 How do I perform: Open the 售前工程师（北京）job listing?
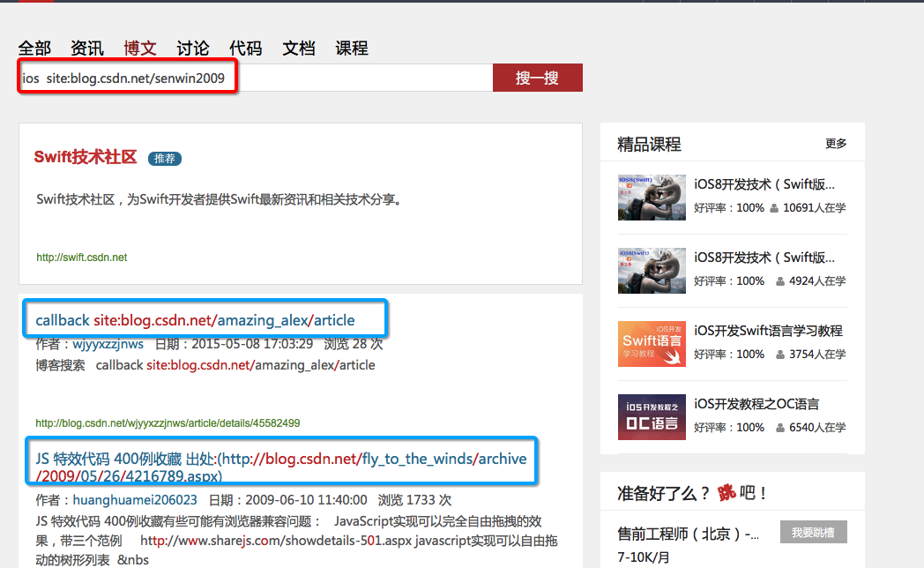pyautogui.click(x=689, y=534)
